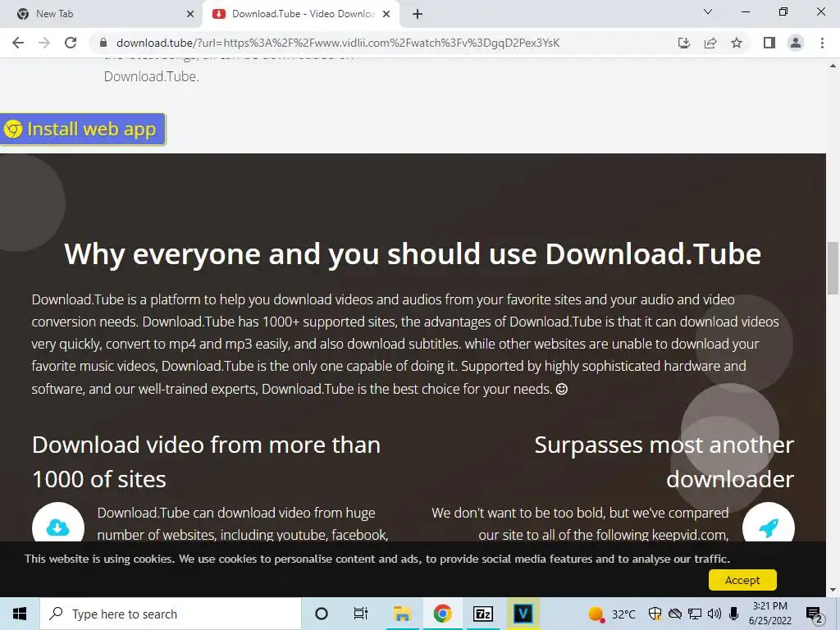This screenshot has width=840, height=630.
Task: Click the scrollbar up arrow
Action: (833, 66)
